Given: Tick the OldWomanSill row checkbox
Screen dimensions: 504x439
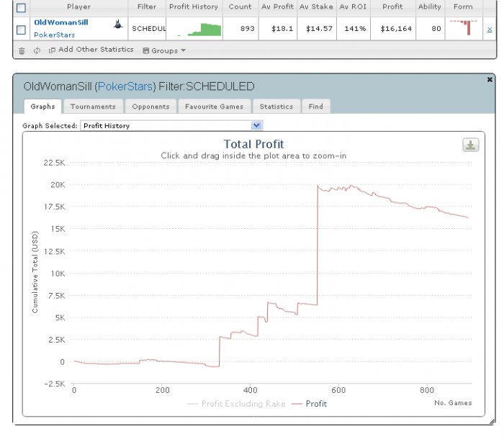Looking at the screenshot, I should click(x=21, y=30).
